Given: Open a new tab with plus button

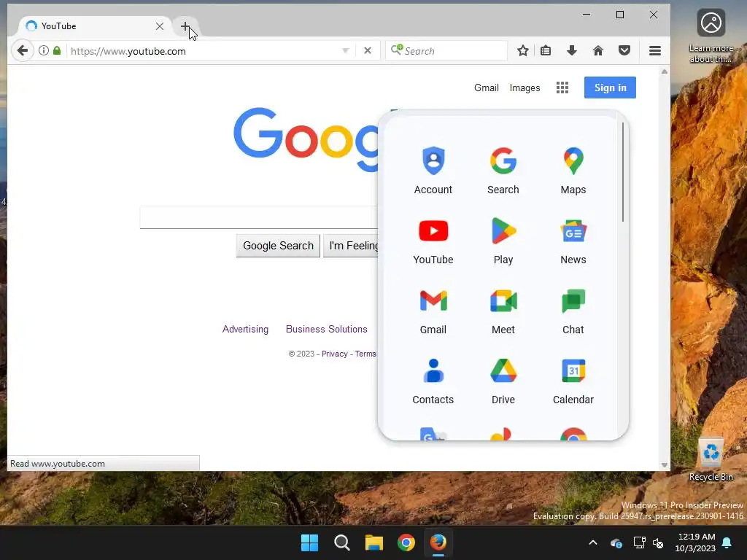Looking at the screenshot, I should (x=185, y=26).
